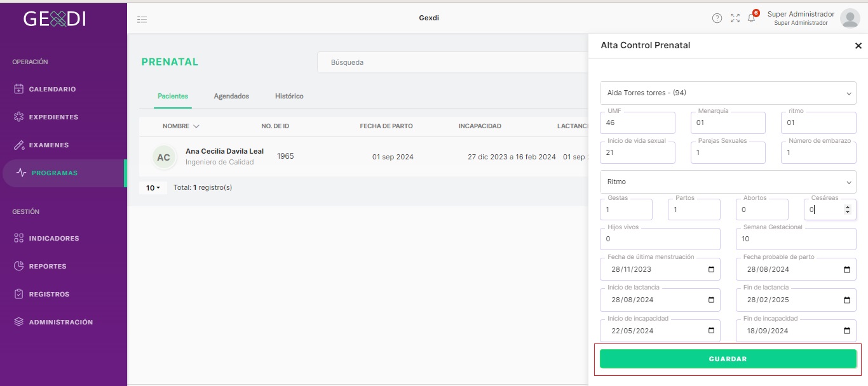This screenshot has height=386, width=868.
Task: Open the 10 rows-per-page dropdown
Action: [x=153, y=188]
